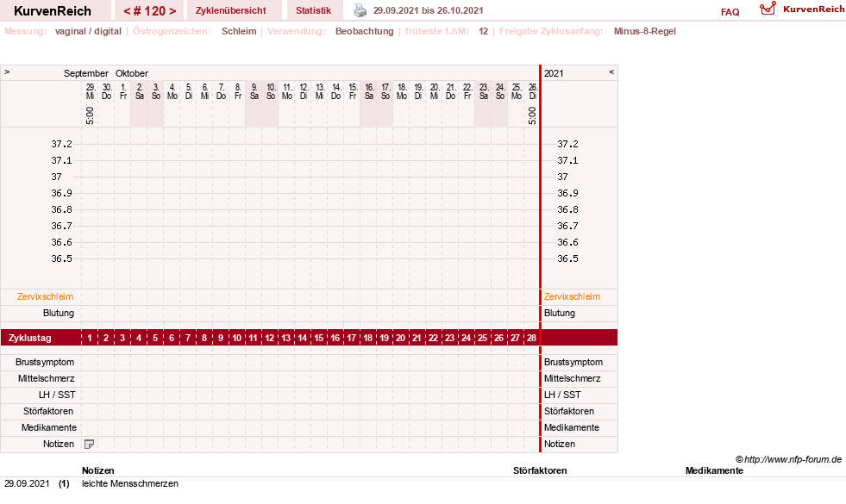Click the Störfaktoren row label on the left
The image size is (846, 504).
(x=48, y=411)
